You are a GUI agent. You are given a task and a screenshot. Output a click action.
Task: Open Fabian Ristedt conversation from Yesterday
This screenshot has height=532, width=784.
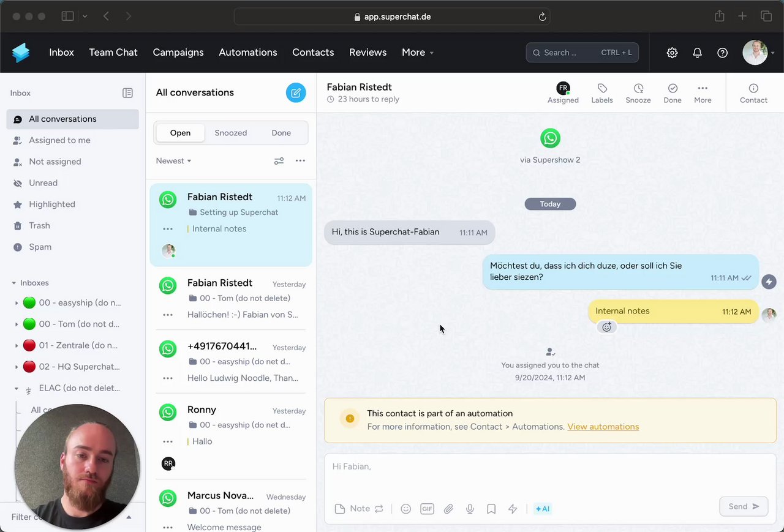click(231, 299)
